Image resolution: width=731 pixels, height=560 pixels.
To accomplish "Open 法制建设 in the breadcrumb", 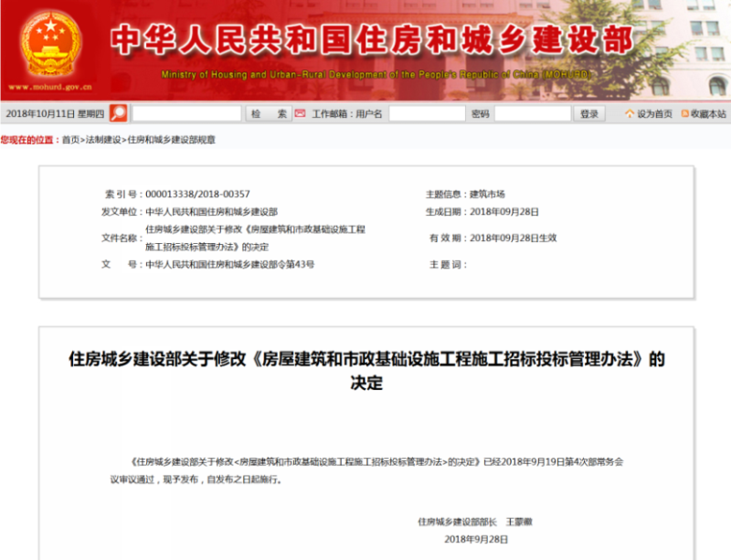I will (x=103, y=140).
